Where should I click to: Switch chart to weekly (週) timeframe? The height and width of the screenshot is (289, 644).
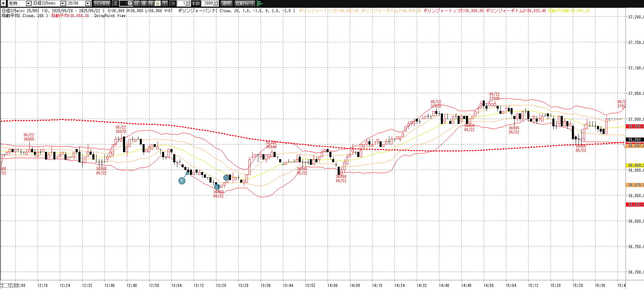pyautogui.click(x=144, y=3)
